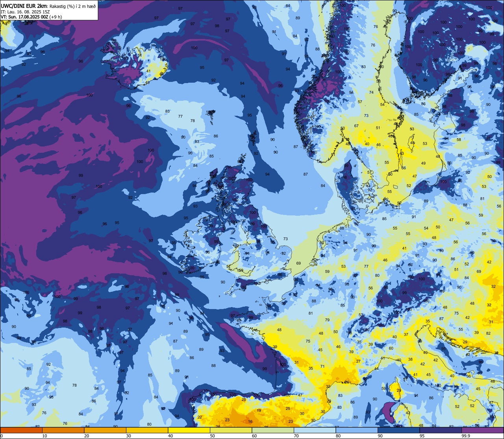504x439 pixels.
Task: Select the dark blue 90–95 legend swatch
Action: (x=399, y=430)
